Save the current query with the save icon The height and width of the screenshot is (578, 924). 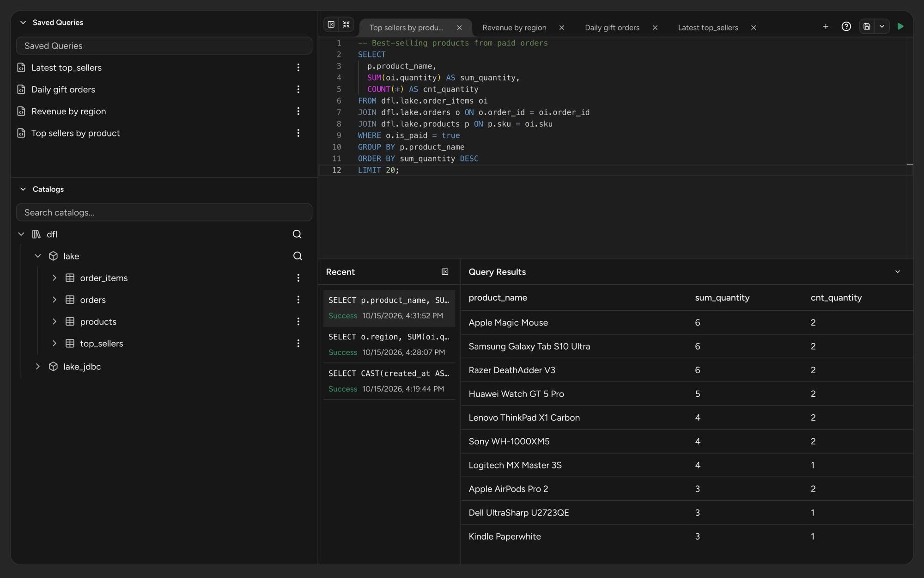tap(867, 26)
